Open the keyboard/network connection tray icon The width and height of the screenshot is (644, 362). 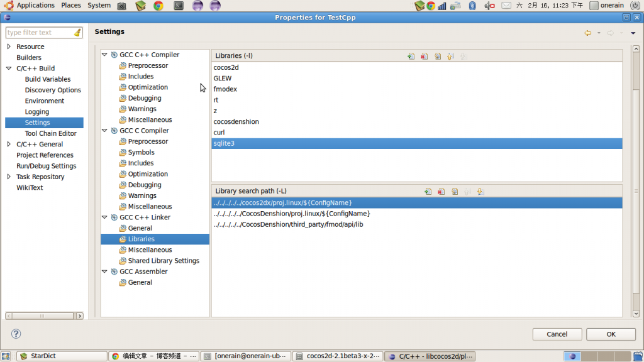(x=455, y=5)
